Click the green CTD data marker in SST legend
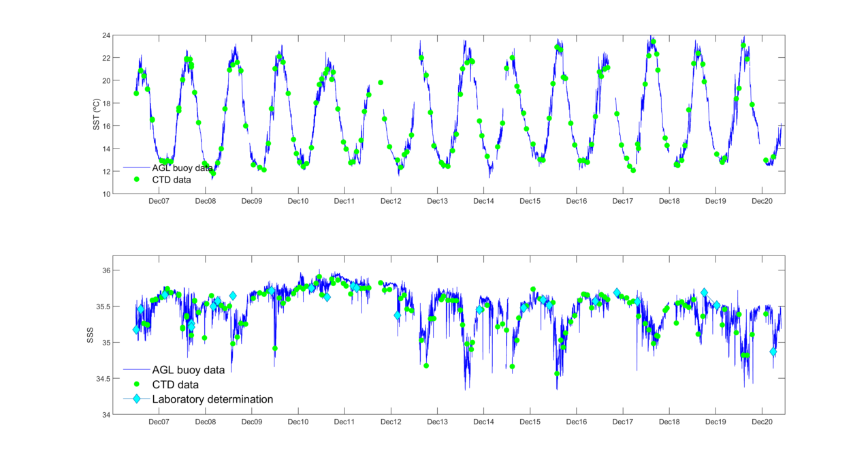The image size is (868, 466). (136, 180)
